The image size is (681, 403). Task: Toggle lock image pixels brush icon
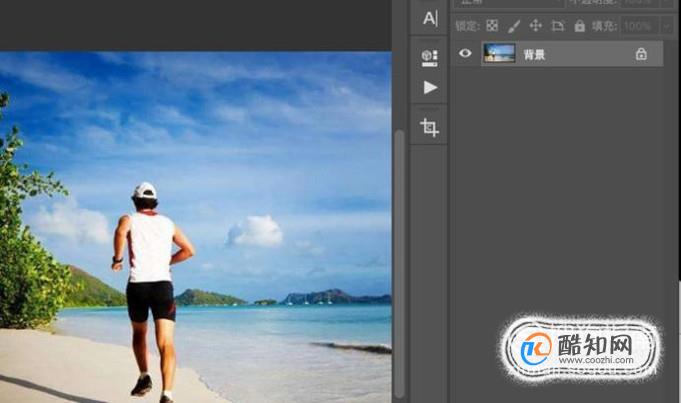(x=514, y=26)
